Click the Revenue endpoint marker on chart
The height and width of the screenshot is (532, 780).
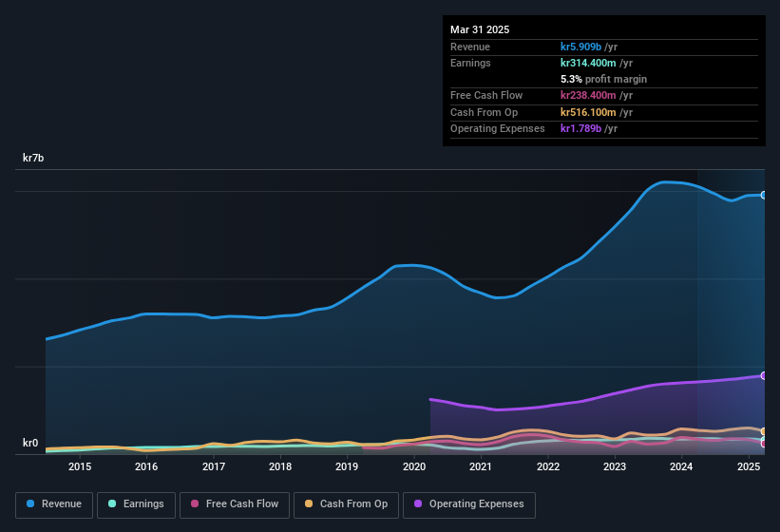pyautogui.click(x=764, y=195)
